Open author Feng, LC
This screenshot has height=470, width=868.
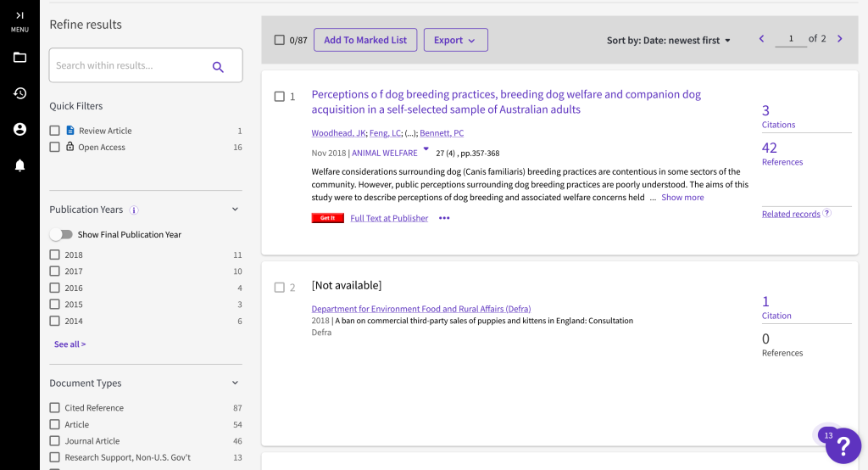(x=386, y=133)
